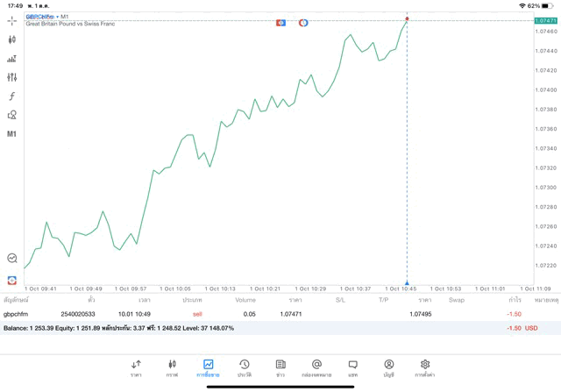Switch to the ราคา quotes tab
561x392 pixels.
coord(136,367)
